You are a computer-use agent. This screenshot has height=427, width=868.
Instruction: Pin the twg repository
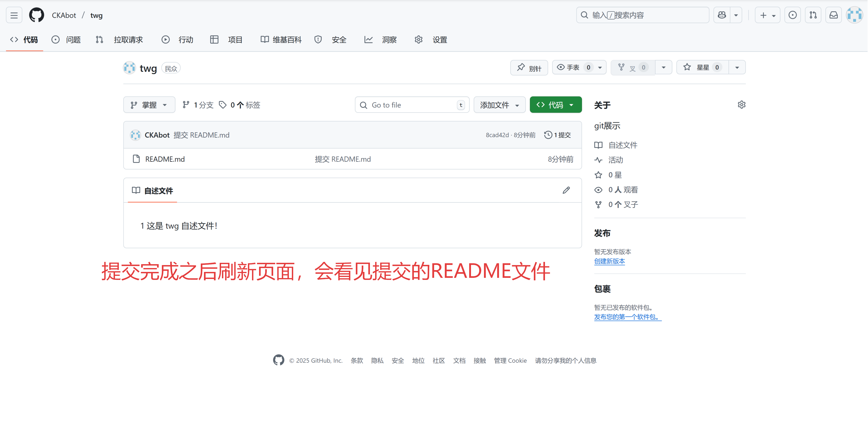click(x=529, y=68)
